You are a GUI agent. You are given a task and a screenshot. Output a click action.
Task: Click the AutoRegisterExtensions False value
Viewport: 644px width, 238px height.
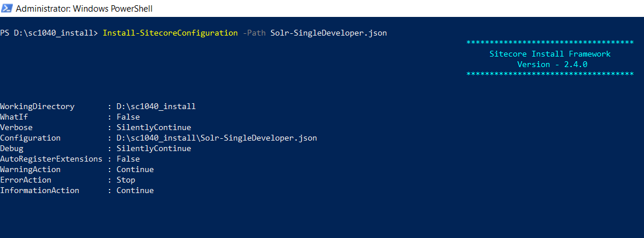coord(128,159)
